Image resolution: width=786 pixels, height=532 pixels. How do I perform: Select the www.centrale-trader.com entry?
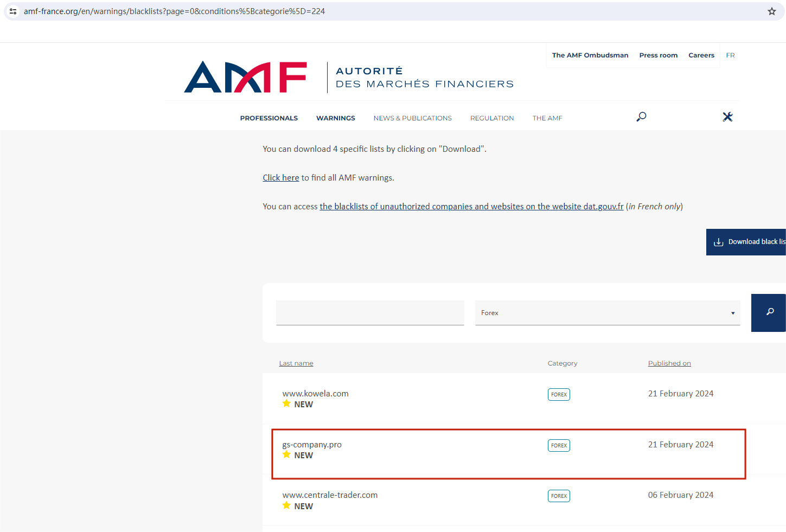pyautogui.click(x=330, y=495)
